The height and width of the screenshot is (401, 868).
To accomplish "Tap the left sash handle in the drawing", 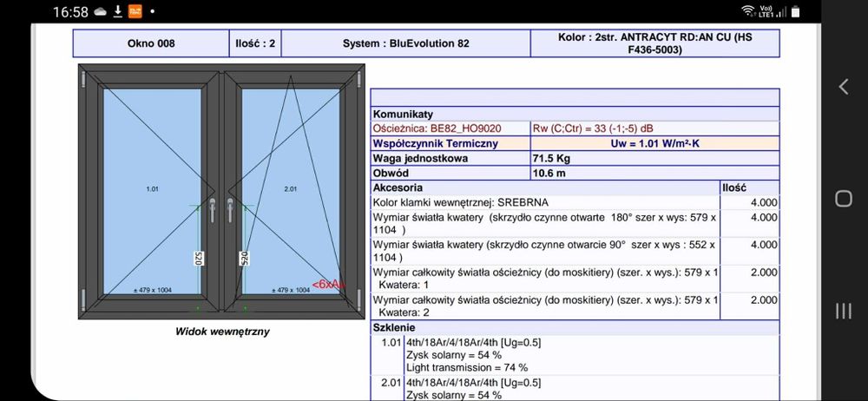I will coord(212,209).
